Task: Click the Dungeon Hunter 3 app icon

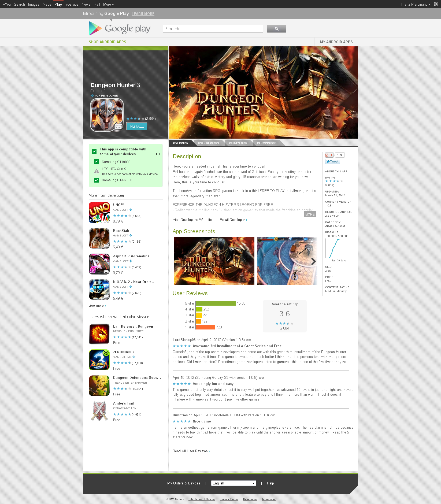Action: (107, 115)
